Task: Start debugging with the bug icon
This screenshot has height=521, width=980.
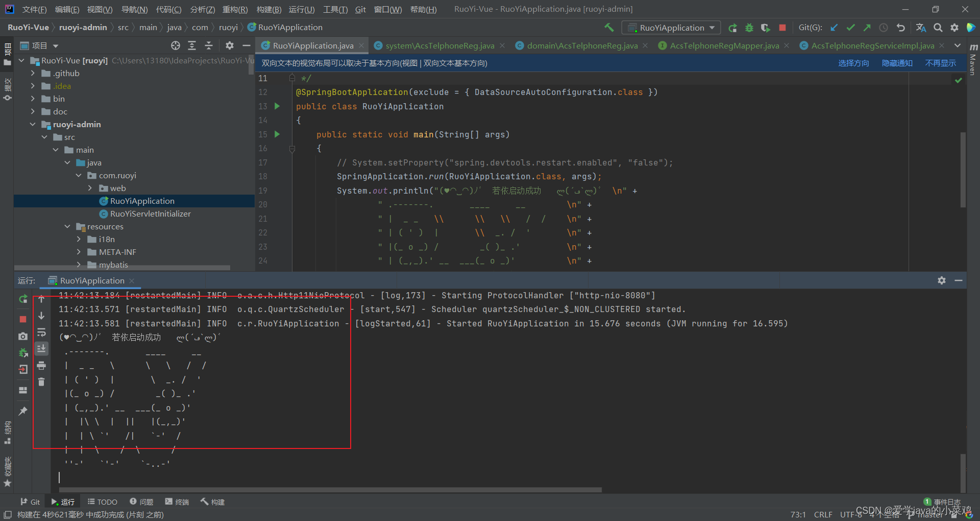Action: click(749, 28)
